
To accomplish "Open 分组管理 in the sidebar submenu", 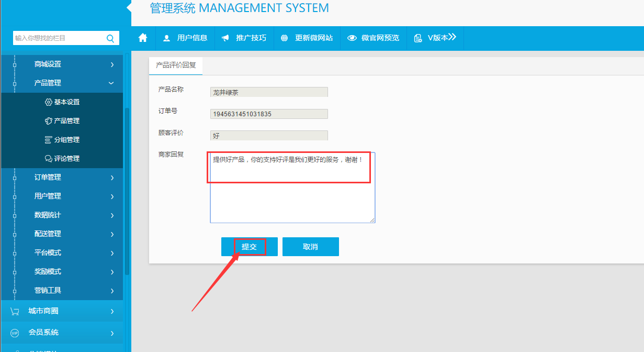I will (66, 140).
